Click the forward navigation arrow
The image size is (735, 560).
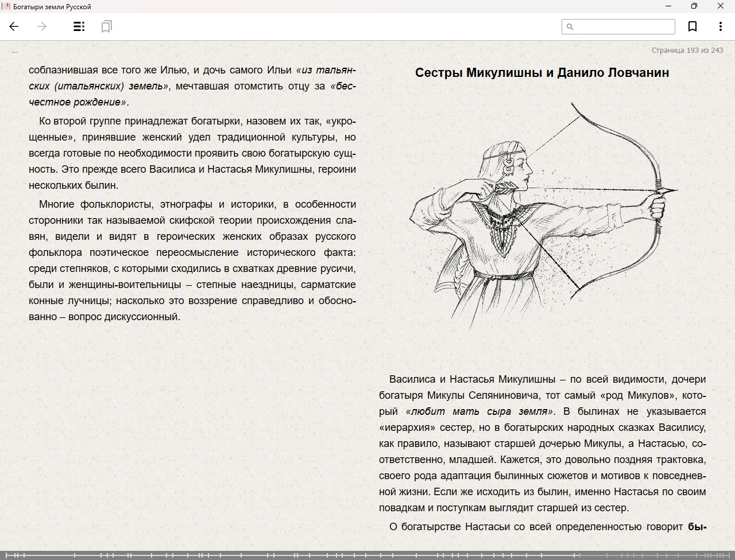point(42,26)
